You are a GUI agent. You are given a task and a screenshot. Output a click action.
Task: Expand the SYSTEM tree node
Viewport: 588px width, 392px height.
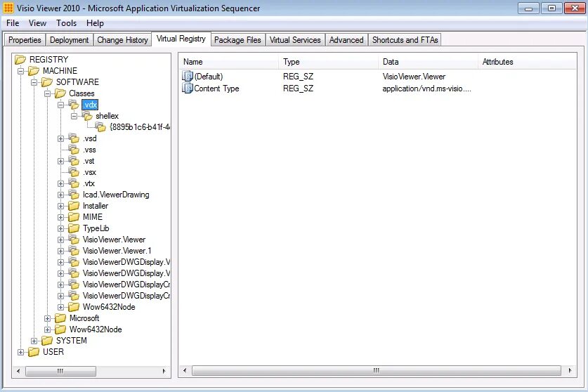(x=34, y=341)
